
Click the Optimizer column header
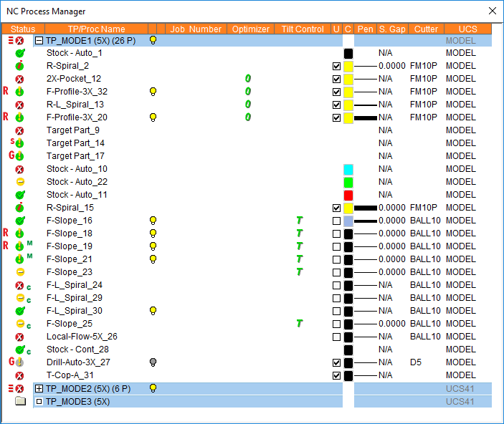[251, 29]
